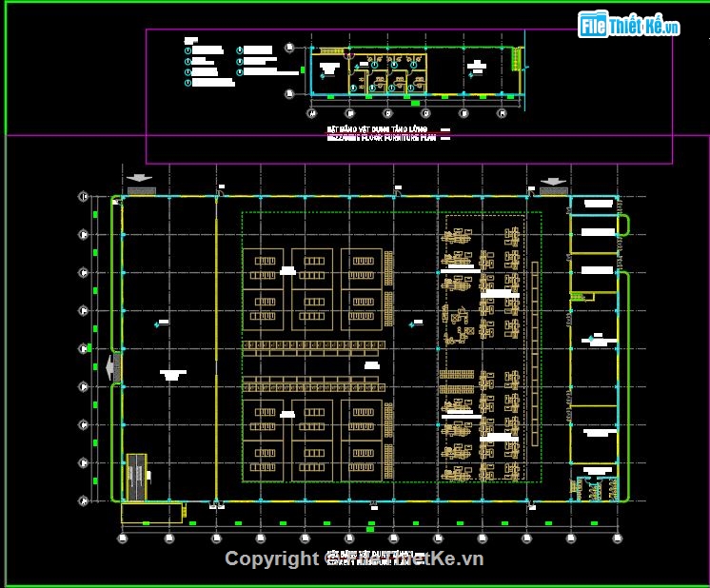Click the bottom-right grid axis bubble of main plan
Image resolution: width=710 pixels, height=588 pixels.
[619, 539]
